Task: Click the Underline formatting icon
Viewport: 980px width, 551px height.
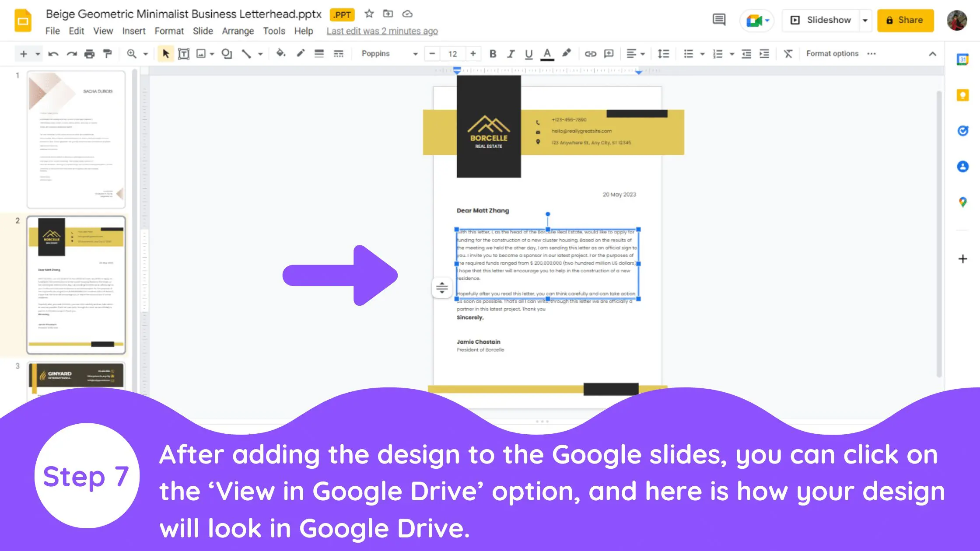Action: [x=528, y=53]
